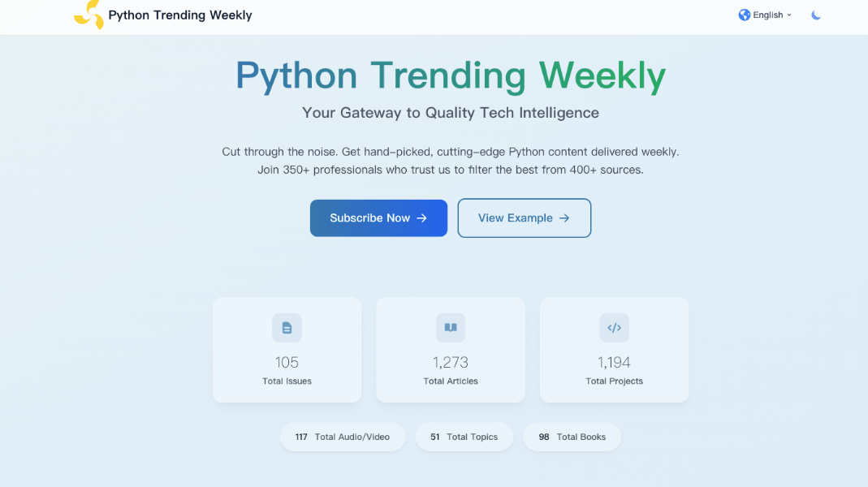868x487 pixels.
Task: Select the Total Issues stat card
Action: tap(287, 350)
